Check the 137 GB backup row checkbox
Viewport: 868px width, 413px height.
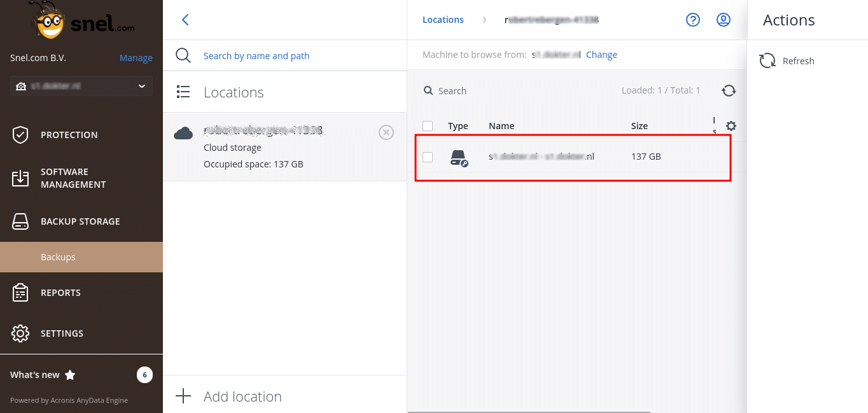click(428, 157)
